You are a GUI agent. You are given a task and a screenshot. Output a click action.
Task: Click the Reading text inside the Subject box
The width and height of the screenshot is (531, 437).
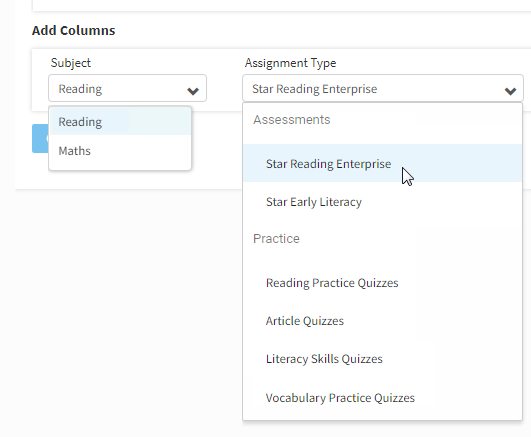click(80, 89)
